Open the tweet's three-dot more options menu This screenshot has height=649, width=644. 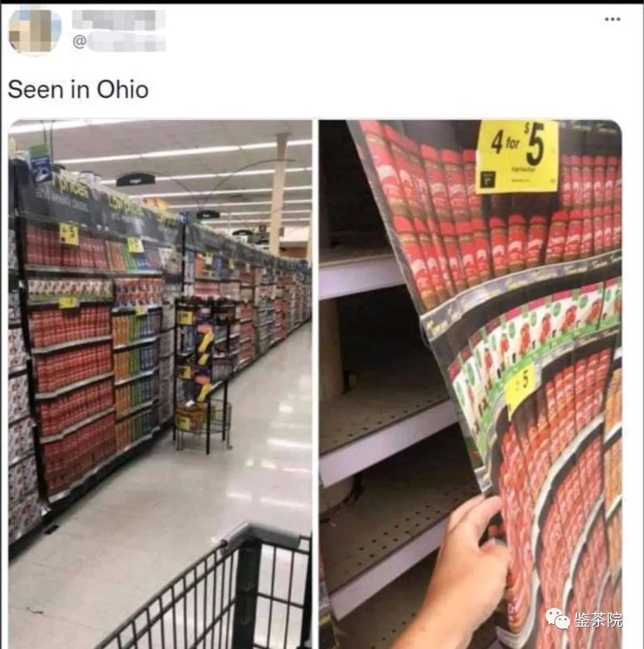click(612, 19)
